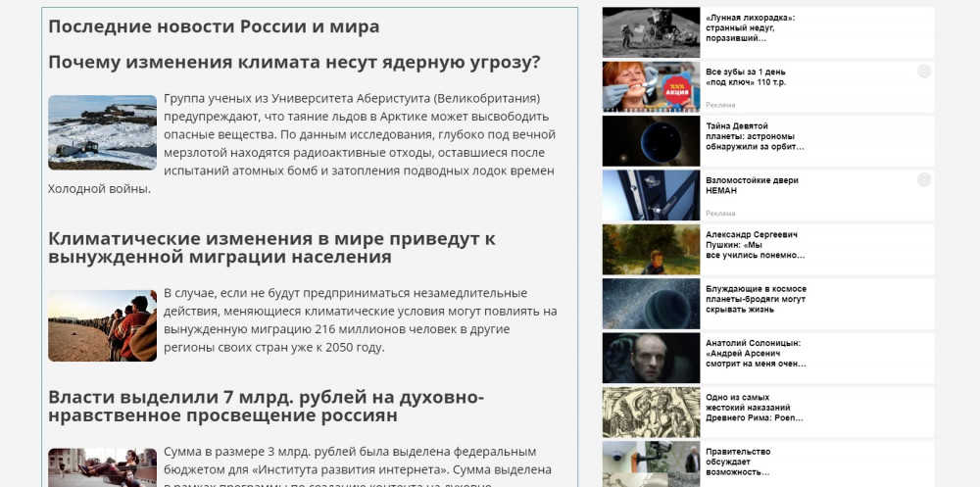Open Александр Сергеевич Пушкин story
980x487 pixels.
click(755, 245)
